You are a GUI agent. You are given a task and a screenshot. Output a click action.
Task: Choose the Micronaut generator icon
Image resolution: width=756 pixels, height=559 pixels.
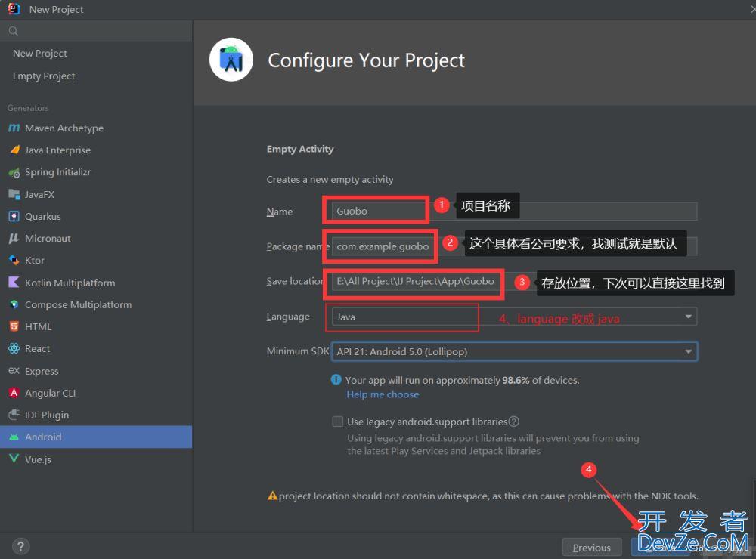14,238
